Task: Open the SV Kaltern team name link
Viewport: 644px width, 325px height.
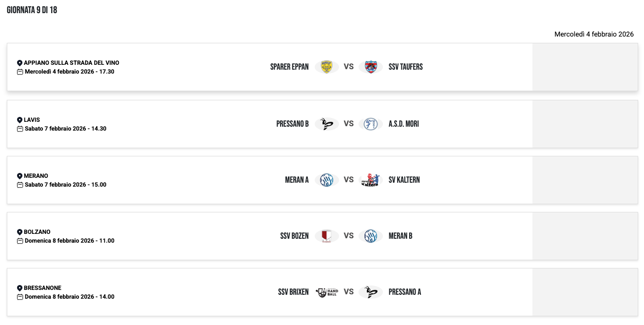Action: [x=404, y=180]
